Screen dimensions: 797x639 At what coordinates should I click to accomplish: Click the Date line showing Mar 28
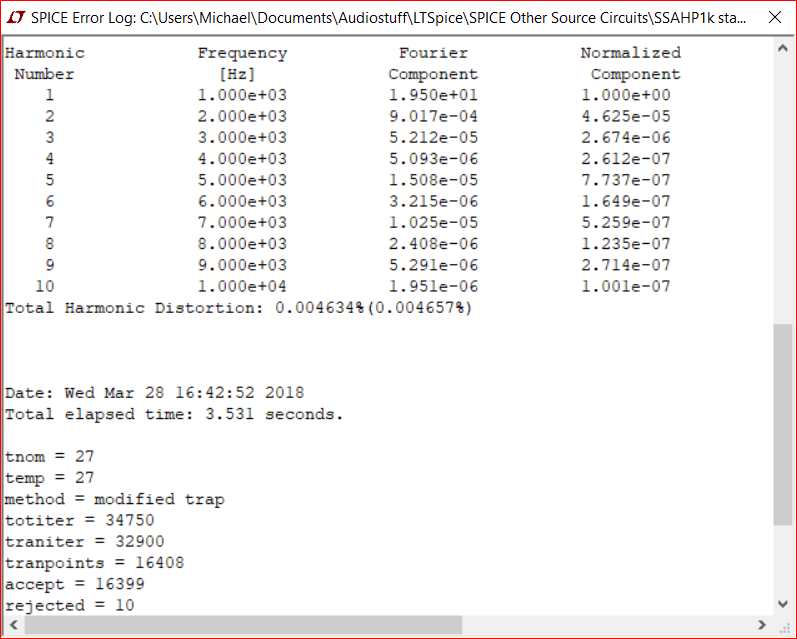click(x=155, y=393)
